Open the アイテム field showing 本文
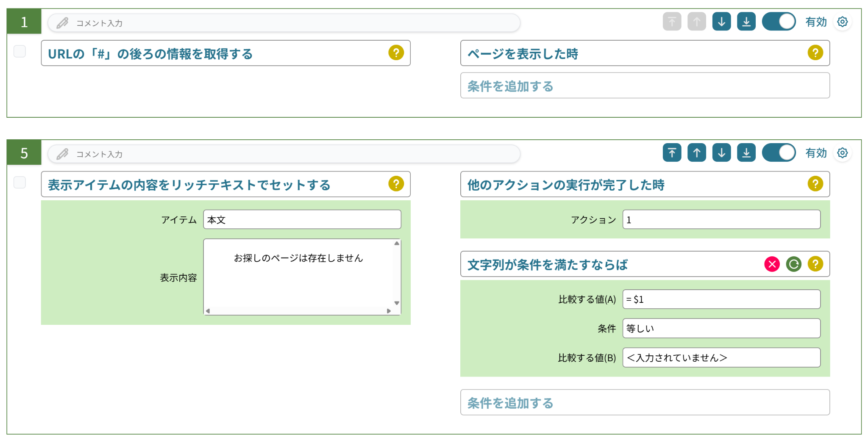868x443 pixels. click(302, 219)
